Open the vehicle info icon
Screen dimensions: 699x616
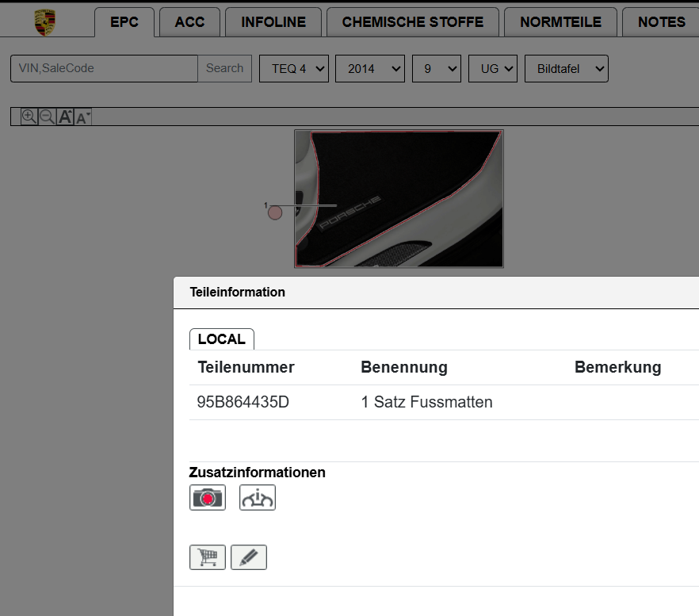coord(258,498)
